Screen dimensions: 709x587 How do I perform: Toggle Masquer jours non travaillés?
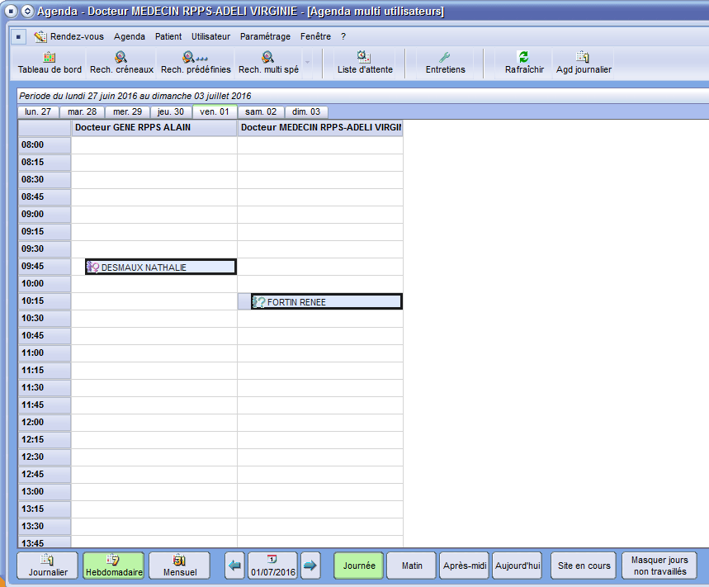659,566
